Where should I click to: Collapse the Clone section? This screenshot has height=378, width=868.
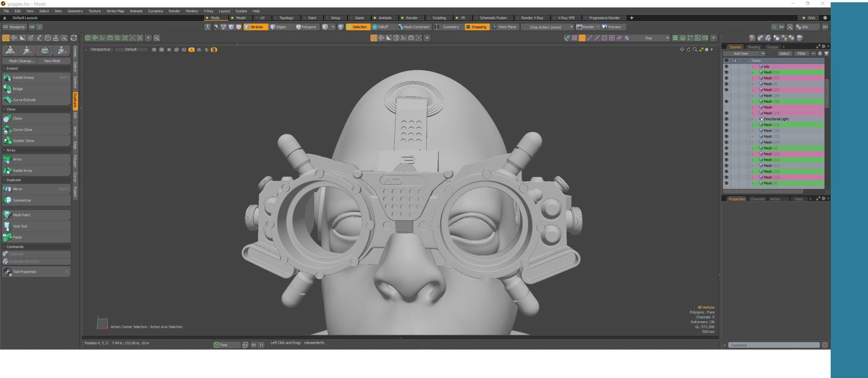36,109
